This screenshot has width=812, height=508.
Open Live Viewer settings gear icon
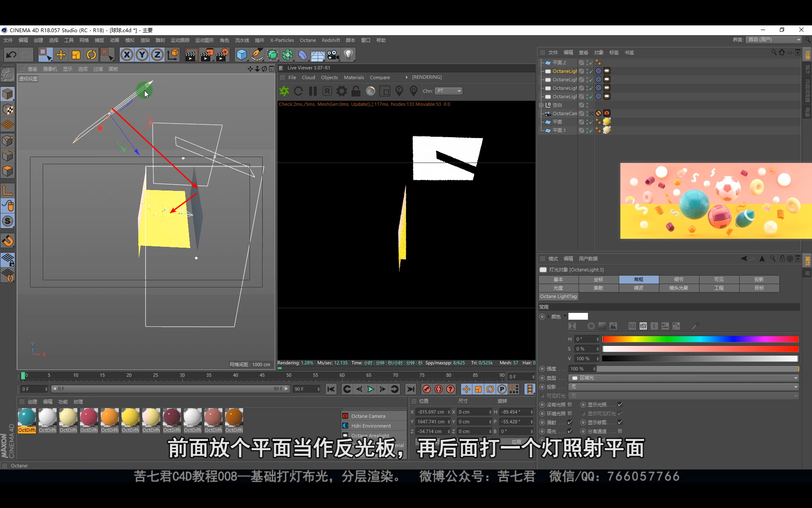pyautogui.click(x=342, y=91)
